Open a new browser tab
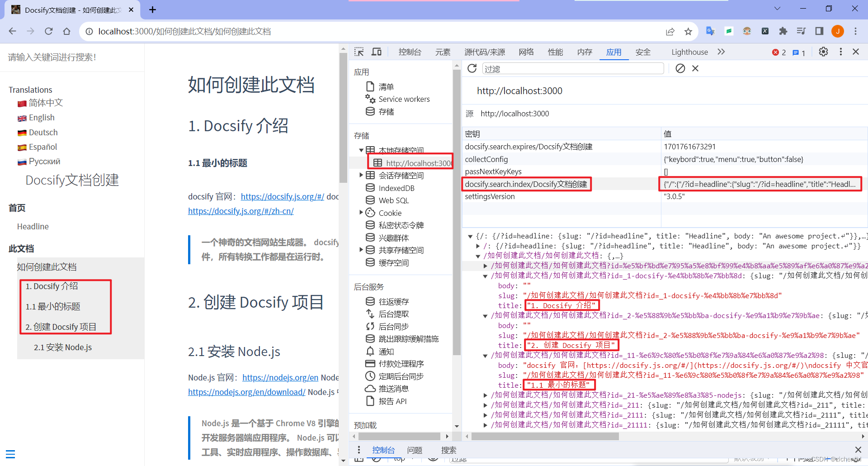 (x=153, y=10)
